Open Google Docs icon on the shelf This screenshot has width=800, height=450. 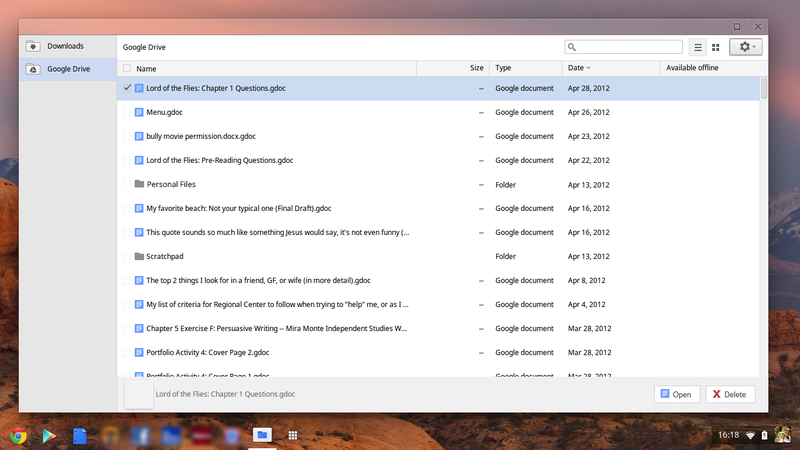[80, 436]
